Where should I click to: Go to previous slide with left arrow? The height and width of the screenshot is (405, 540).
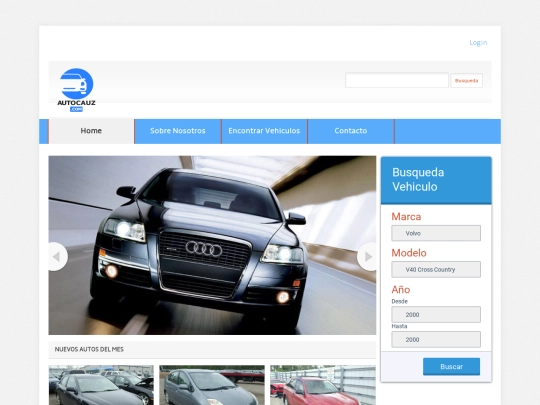58,257
